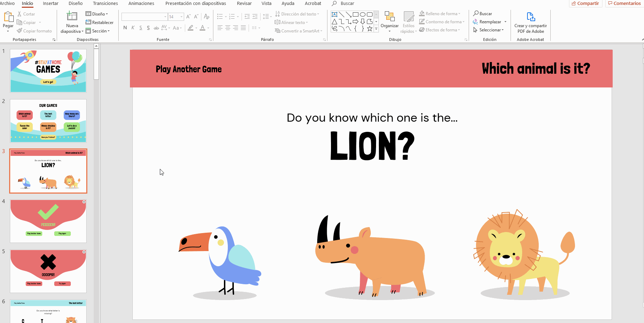Select the triangle shape in gallery
644x323 pixels.
coord(334,22)
